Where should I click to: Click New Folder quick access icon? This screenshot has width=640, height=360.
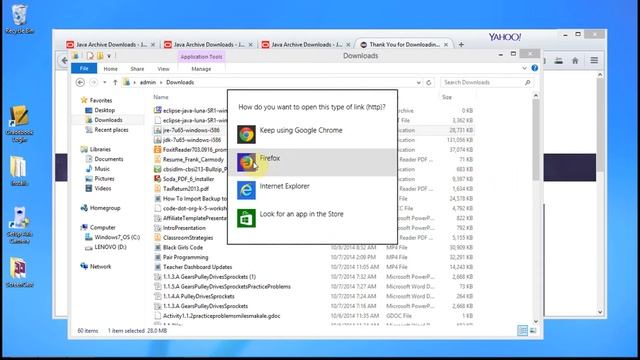pos(100,56)
